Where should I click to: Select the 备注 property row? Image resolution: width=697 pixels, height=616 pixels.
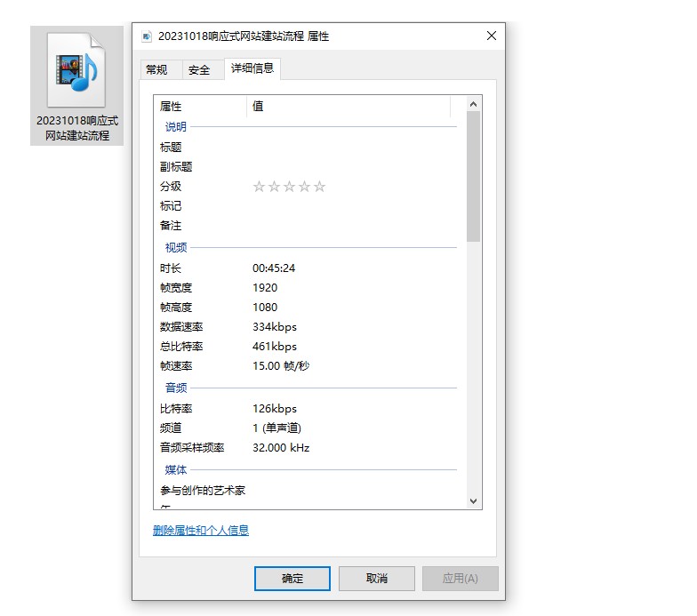point(307,226)
